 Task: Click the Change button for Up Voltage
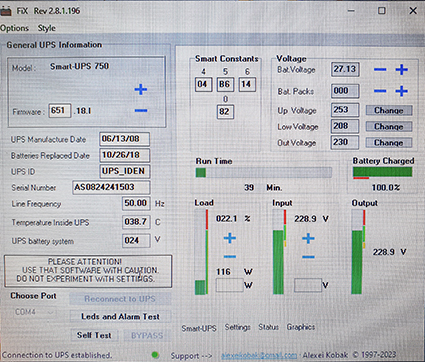(389, 110)
